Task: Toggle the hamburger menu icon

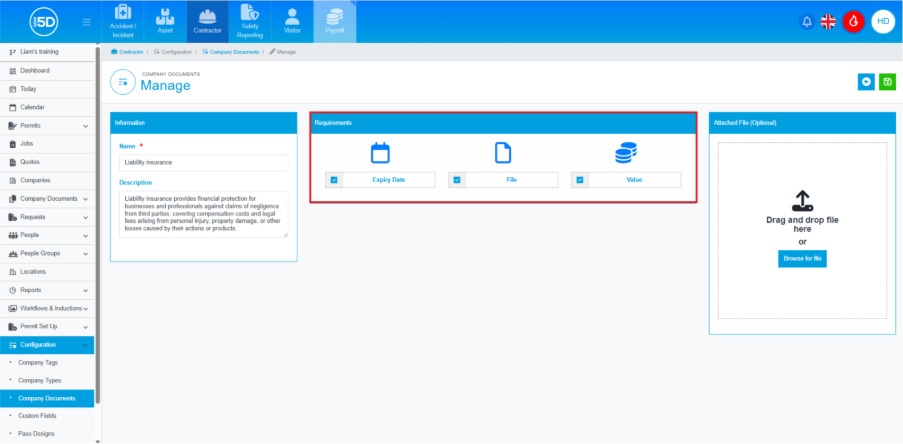Action: click(87, 22)
